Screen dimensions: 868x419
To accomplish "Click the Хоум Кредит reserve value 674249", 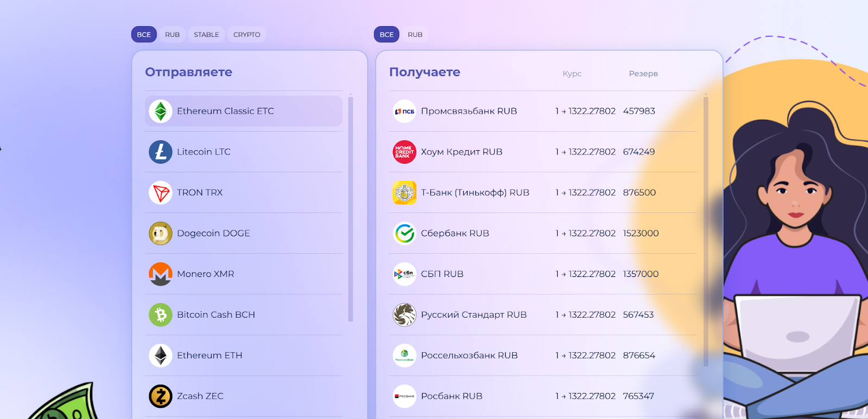I will pyautogui.click(x=639, y=152).
